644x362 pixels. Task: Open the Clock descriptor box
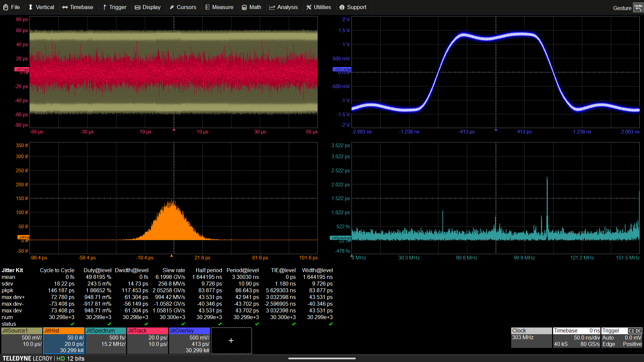pos(531,338)
